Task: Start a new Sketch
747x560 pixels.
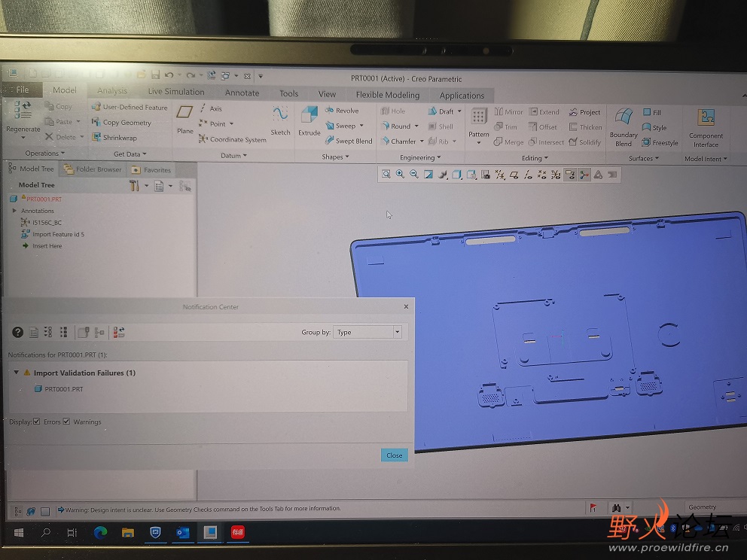Action: click(280, 121)
